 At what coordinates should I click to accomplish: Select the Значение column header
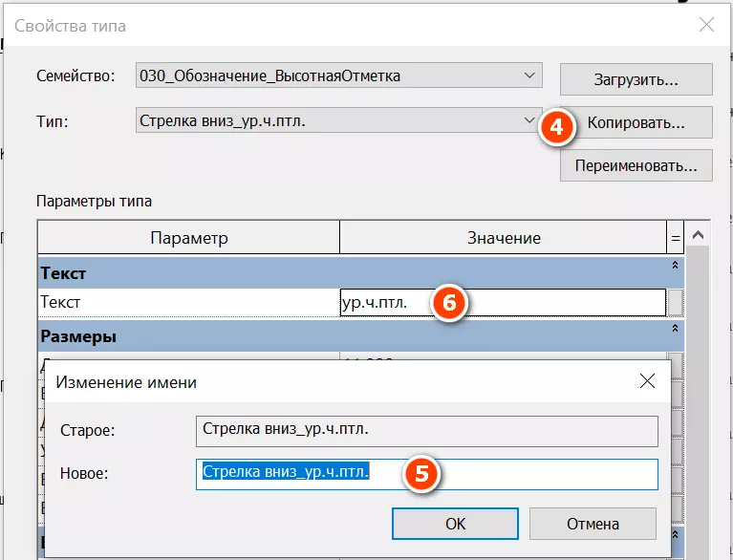503,237
